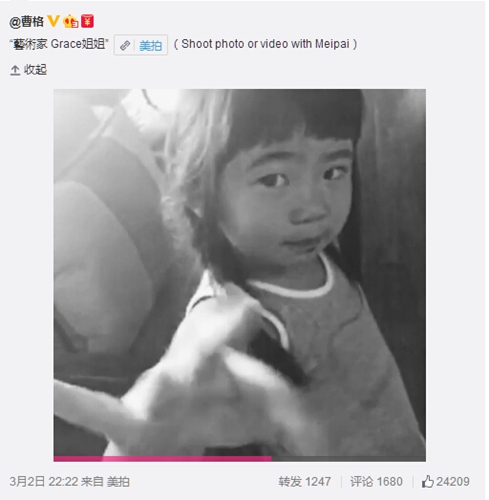Jump to the end of pink progress
The height and width of the screenshot is (500, 489).
coord(271,459)
